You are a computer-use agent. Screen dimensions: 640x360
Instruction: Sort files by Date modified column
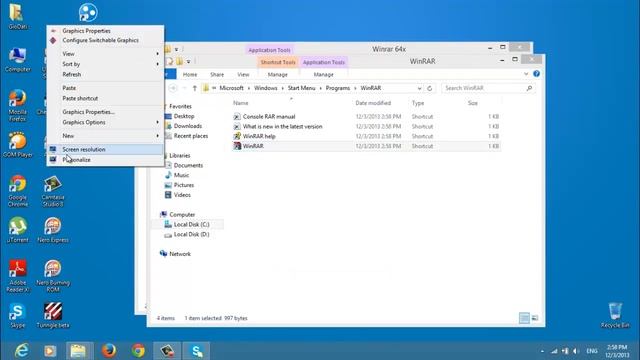tap(373, 103)
